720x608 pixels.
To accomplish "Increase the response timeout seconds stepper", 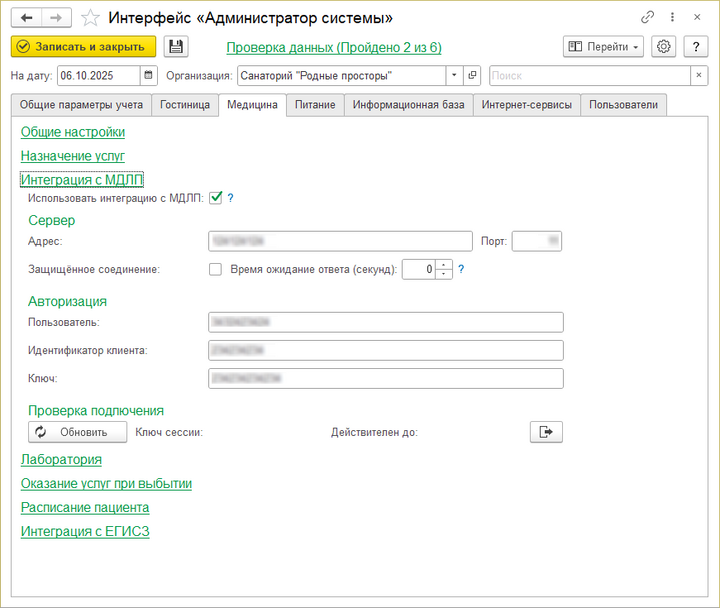I will pos(445,264).
